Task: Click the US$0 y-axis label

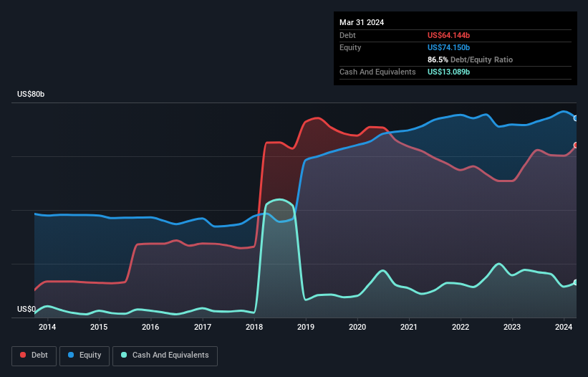Action: [x=26, y=309]
